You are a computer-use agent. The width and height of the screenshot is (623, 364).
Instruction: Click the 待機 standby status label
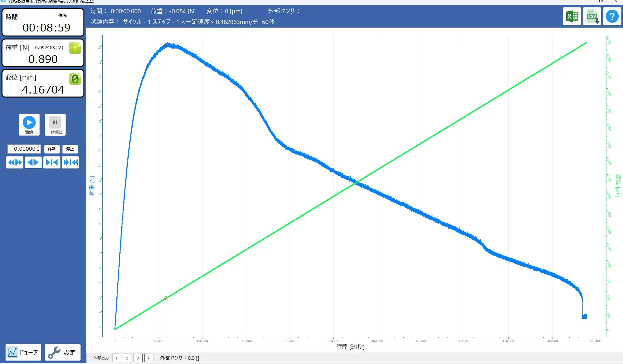click(62, 15)
